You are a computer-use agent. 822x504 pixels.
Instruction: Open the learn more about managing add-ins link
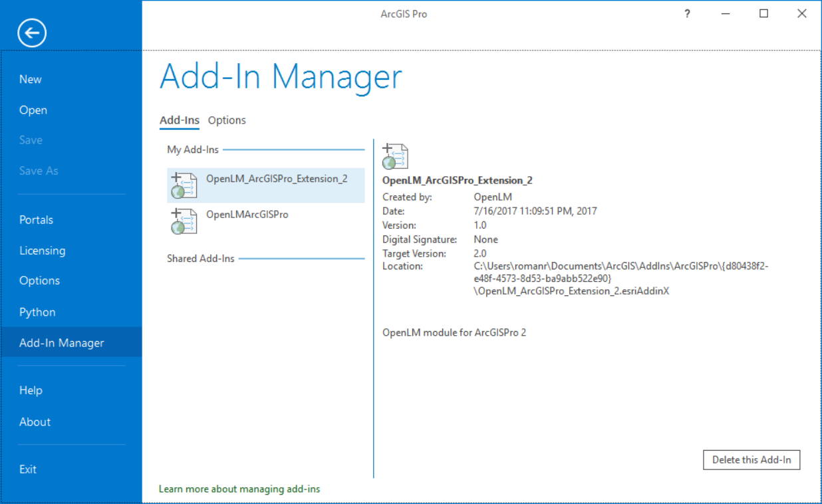pyautogui.click(x=239, y=489)
